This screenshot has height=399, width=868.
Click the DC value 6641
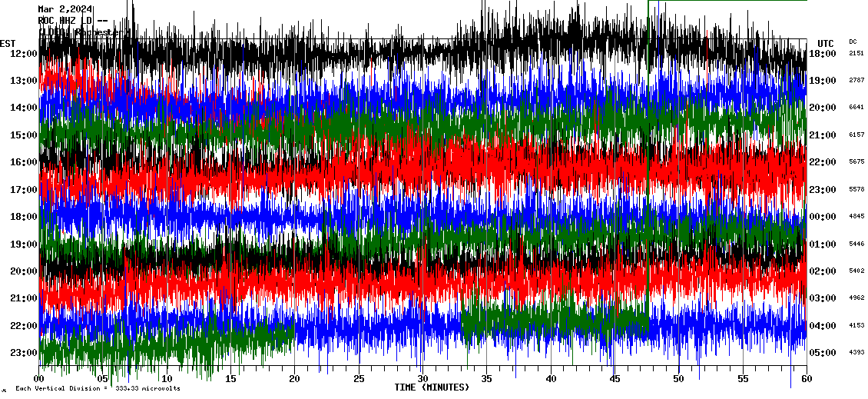point(856,108)
